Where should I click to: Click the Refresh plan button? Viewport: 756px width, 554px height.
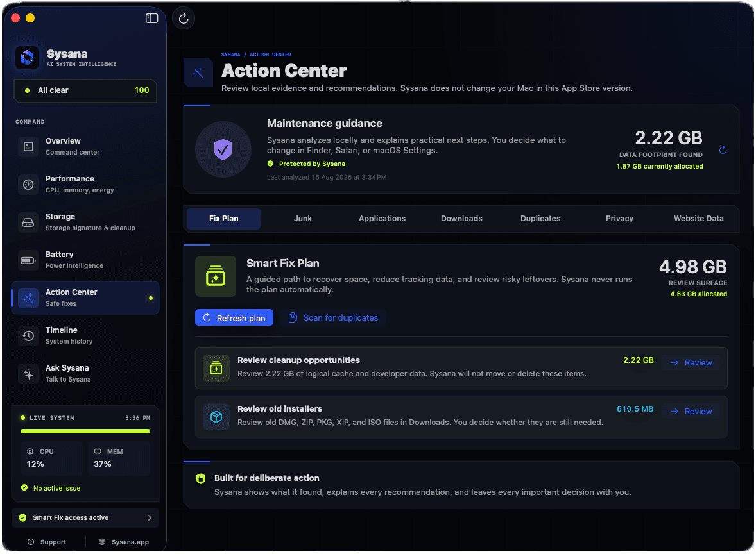(234, 318)
